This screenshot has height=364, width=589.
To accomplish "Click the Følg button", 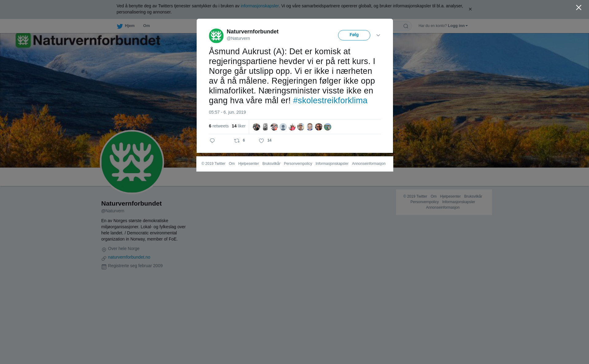I will [x=354, y=35].
